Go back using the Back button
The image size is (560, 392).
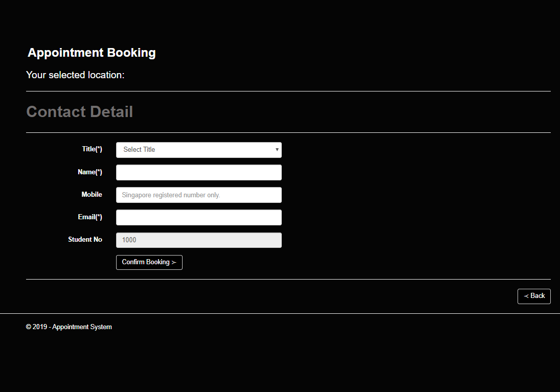534,296
